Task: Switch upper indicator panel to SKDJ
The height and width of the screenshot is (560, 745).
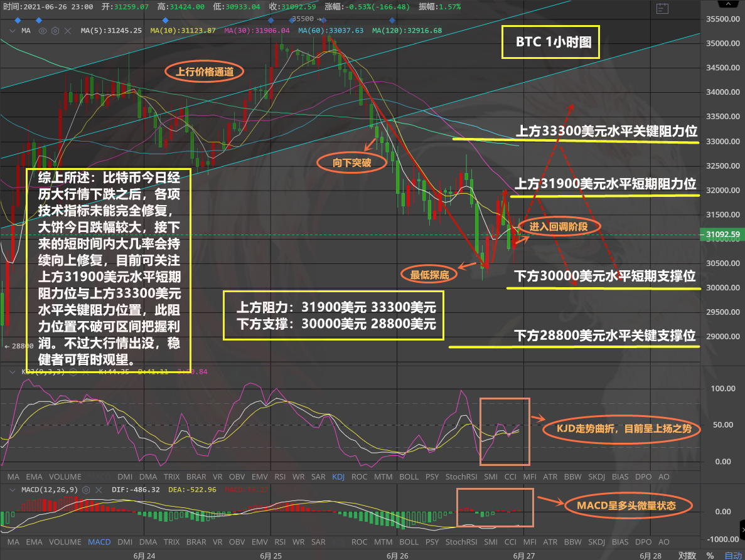Action: tap(596, 477)
